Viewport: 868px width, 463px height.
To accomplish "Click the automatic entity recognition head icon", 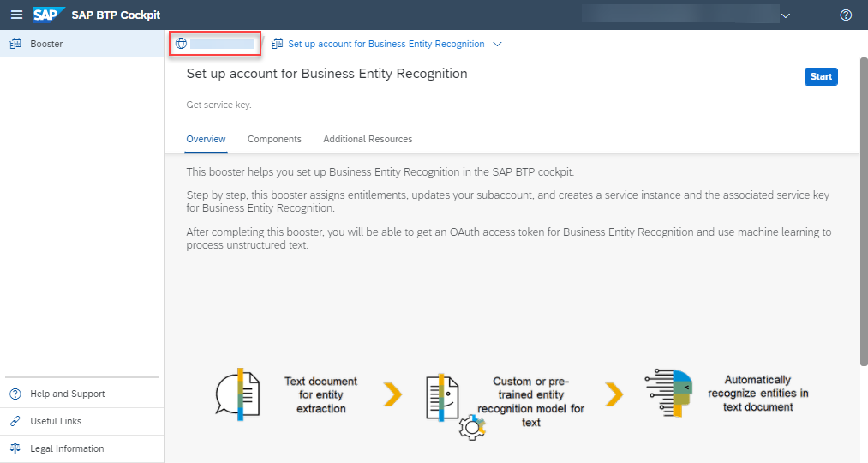I will pyautogui.click(x=668, y=393).
